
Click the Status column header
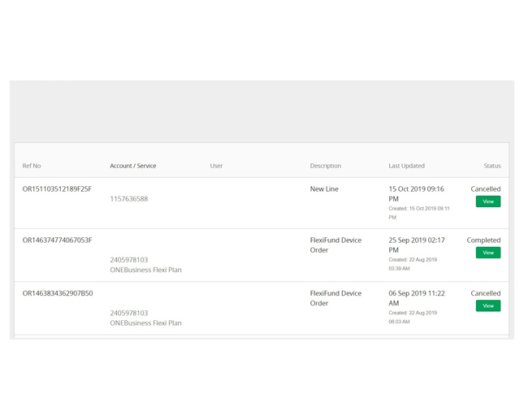coord(492,166)
